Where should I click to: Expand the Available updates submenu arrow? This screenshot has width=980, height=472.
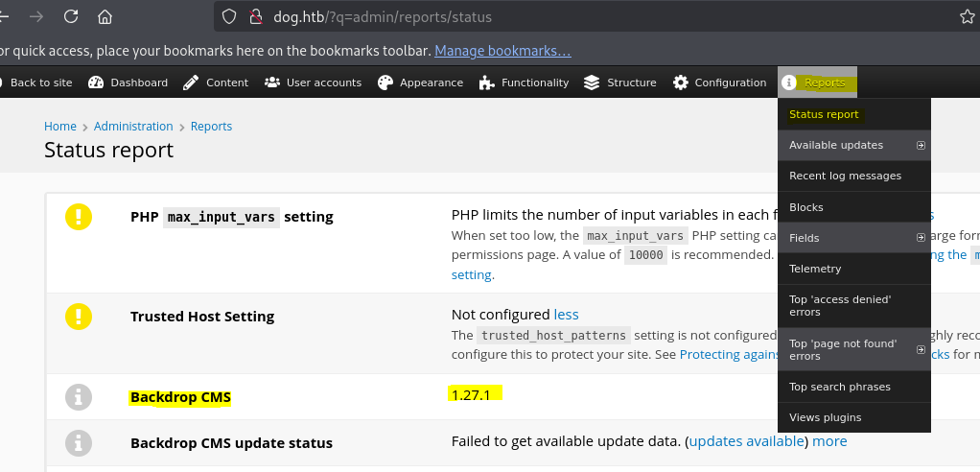[x=921, y=145]
